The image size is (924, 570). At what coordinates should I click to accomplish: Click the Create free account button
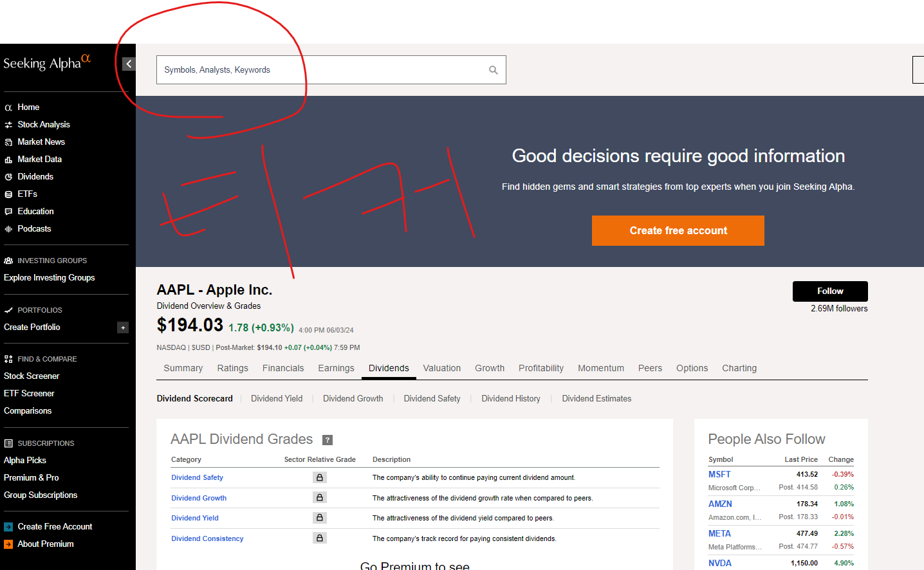(x=678, y=230)
